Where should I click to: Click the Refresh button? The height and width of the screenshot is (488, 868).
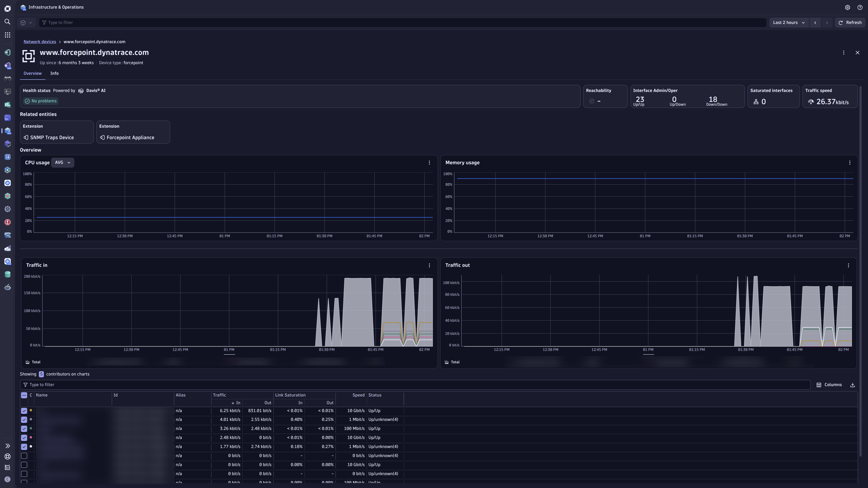[x=850, y=23]
